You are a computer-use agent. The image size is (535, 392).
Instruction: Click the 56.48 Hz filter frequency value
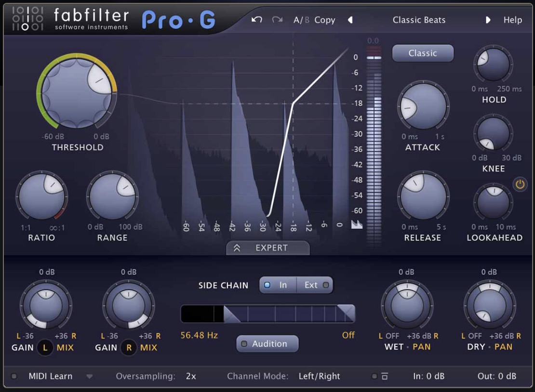pyautogui.click(x=199, y=336)
